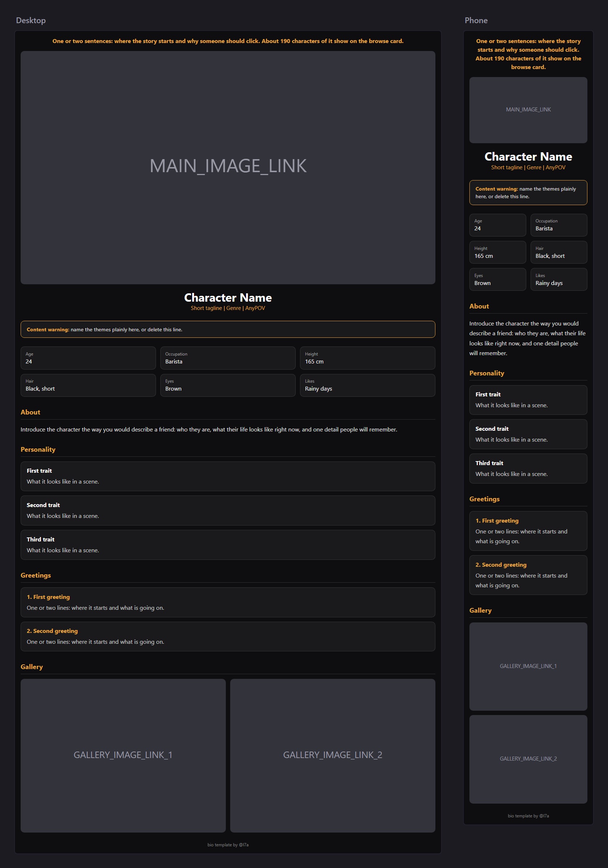Viewport: 608px width, 868px height.
Task: Select the Age 24 card in Desktop preview
Action: 88,358
